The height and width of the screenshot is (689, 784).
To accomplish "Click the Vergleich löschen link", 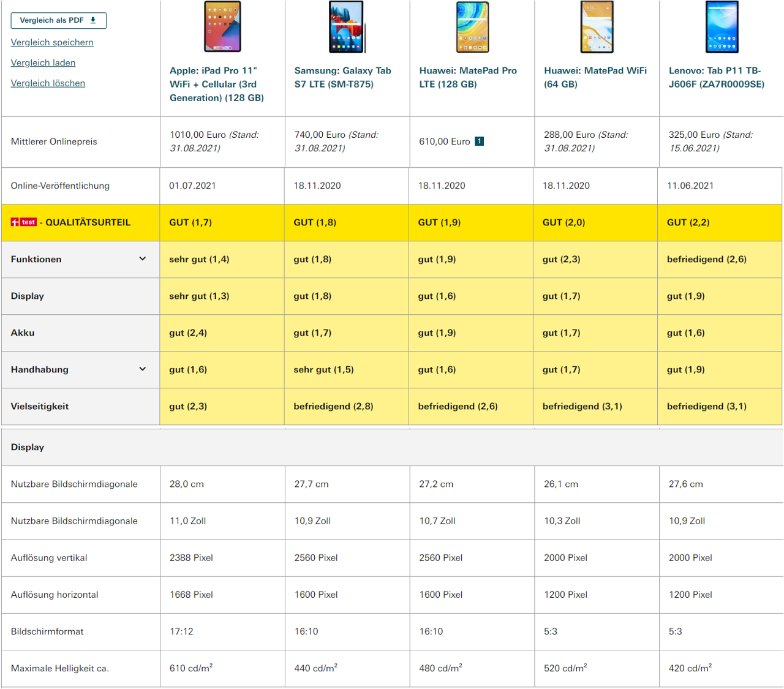I will (x=48, y=83).
